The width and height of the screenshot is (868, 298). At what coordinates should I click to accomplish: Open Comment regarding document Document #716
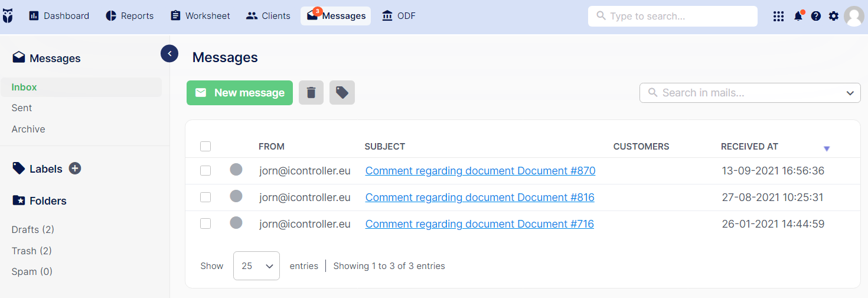[479, 224]
